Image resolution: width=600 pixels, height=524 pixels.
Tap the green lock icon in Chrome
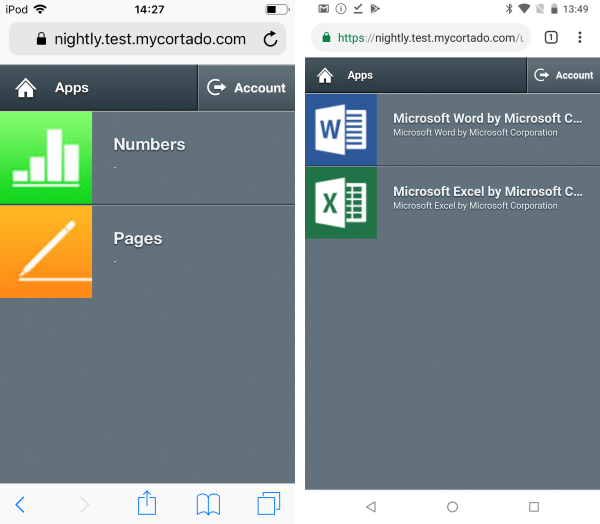pos(326,38)
